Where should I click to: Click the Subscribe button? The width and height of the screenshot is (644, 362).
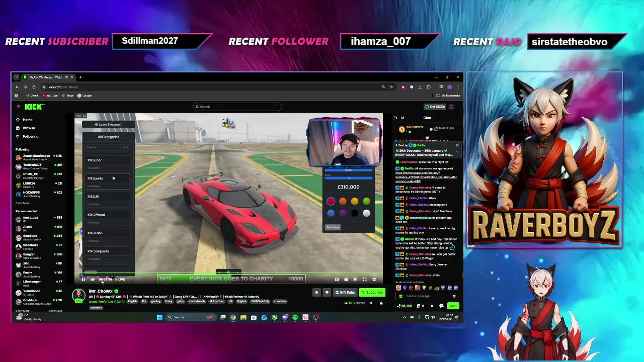pos(372,293)
